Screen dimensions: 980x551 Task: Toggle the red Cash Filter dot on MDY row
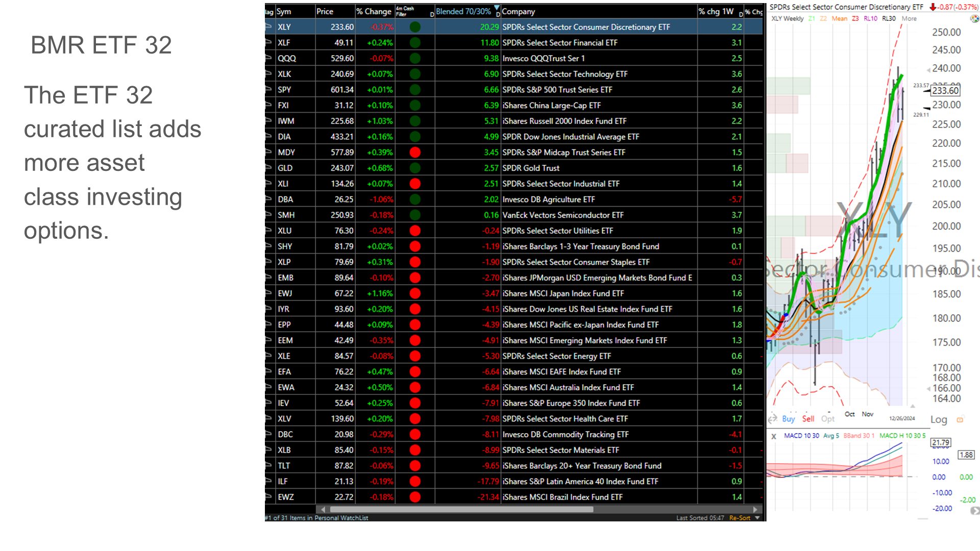point(414,152)
